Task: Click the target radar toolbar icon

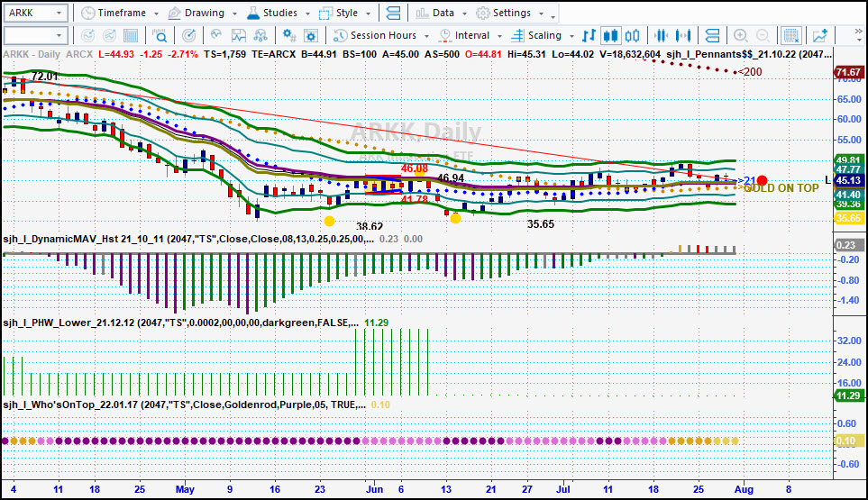Action: pyautogui.click(x=188, y=36)
